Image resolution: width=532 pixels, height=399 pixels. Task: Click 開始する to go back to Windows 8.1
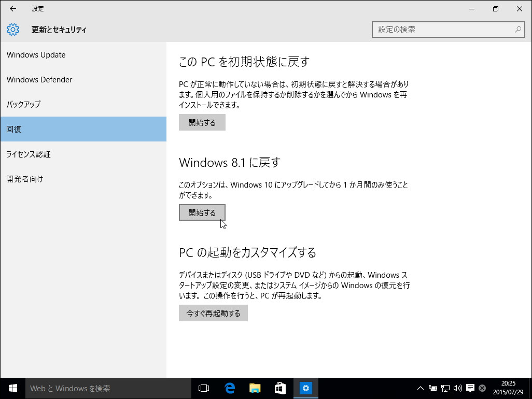(202, 212)
